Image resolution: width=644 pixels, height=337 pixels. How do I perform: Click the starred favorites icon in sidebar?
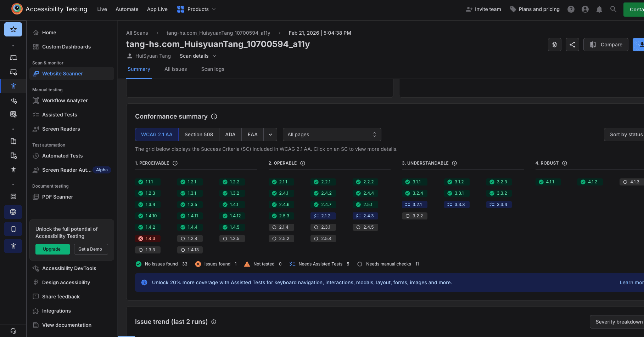coord(13,29)
